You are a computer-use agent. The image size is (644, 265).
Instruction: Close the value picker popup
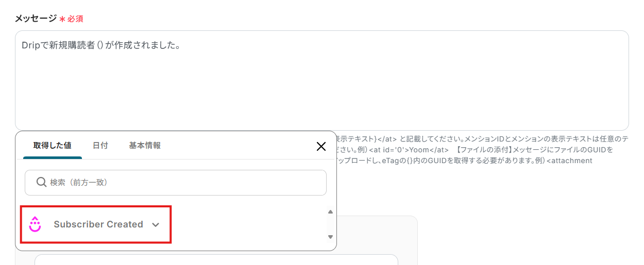(x=321, y=147)
